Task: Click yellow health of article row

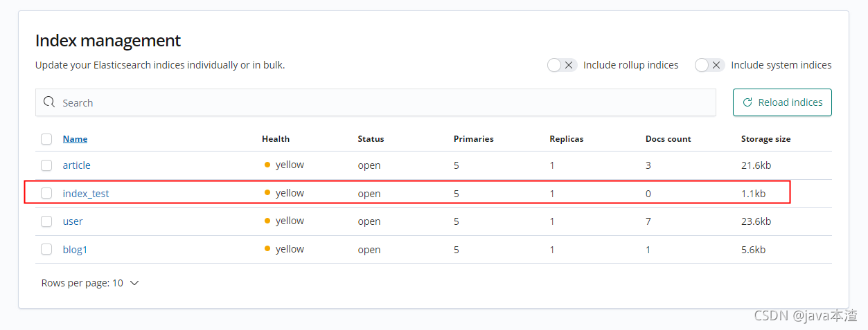Action: click(284, 165)
